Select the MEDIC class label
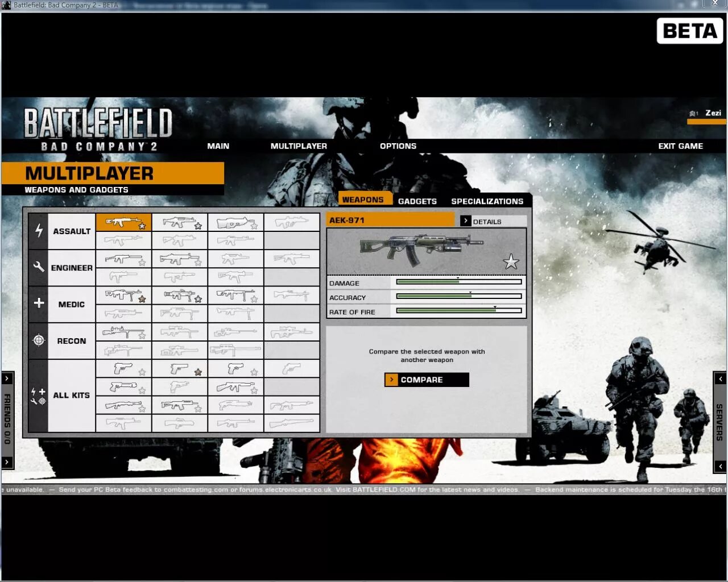 (72, 305)
